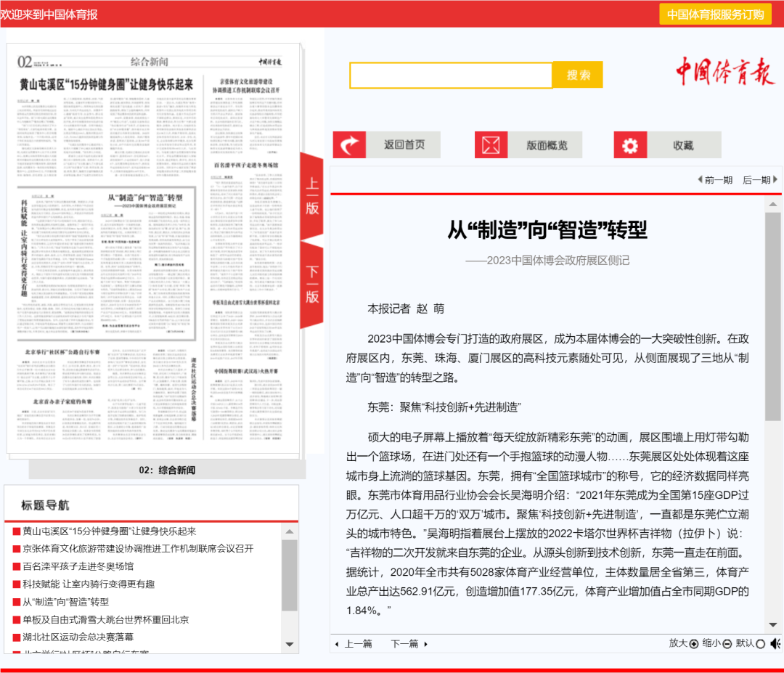This screenshot has height=673, width=784.
Task: Open the 返回首页 button
Action: [386, 145]
